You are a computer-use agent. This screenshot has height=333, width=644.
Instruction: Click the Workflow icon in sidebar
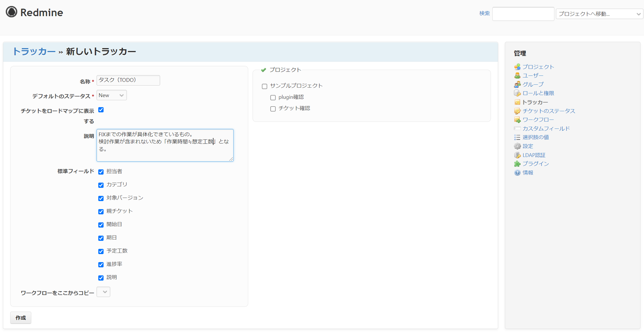point(517,120)
